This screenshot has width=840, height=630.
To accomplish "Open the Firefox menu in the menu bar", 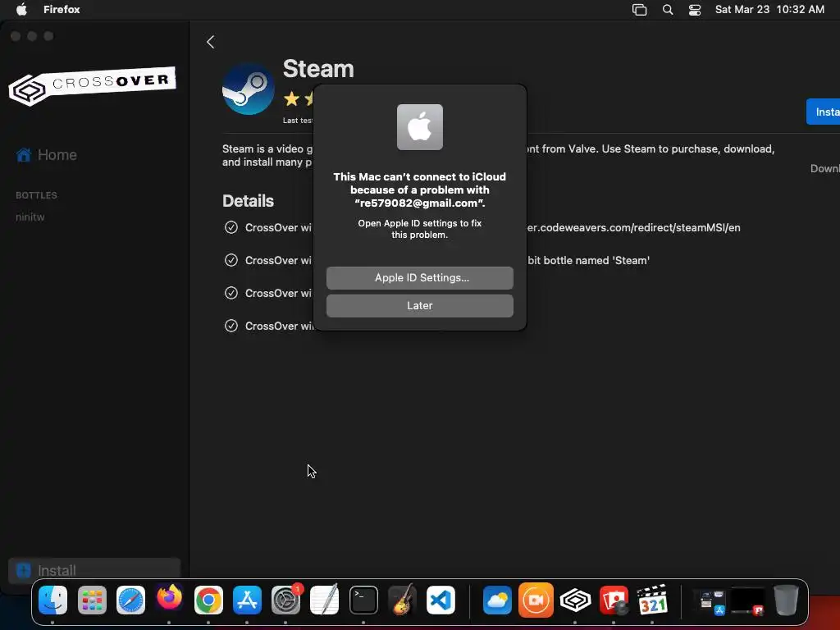I will point(62,9).
